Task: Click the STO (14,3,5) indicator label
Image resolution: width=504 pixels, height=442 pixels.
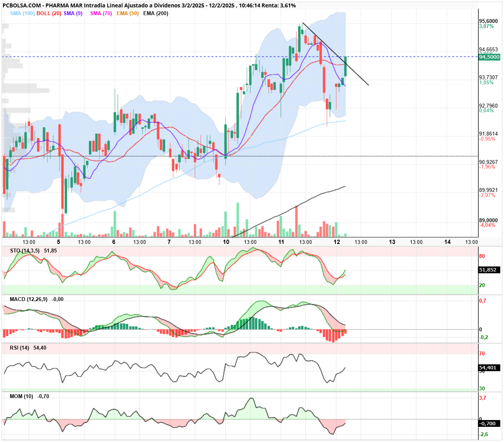Action: point(25,251)
